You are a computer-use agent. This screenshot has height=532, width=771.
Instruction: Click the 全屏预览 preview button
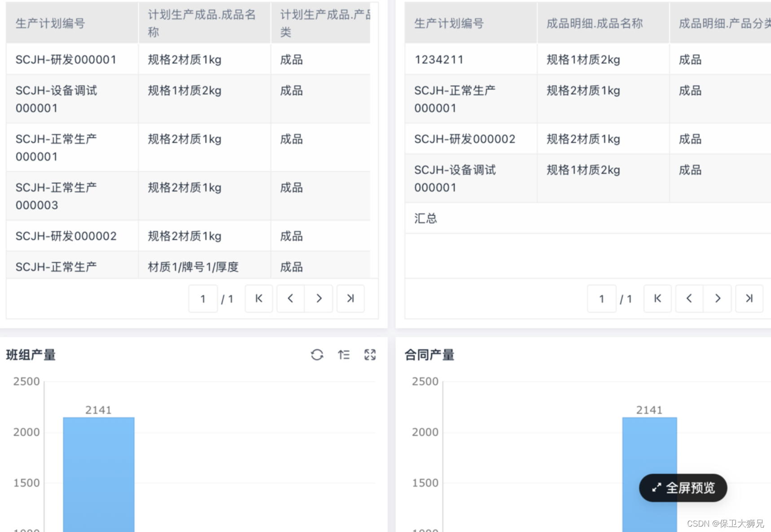(x=683, y=488)
